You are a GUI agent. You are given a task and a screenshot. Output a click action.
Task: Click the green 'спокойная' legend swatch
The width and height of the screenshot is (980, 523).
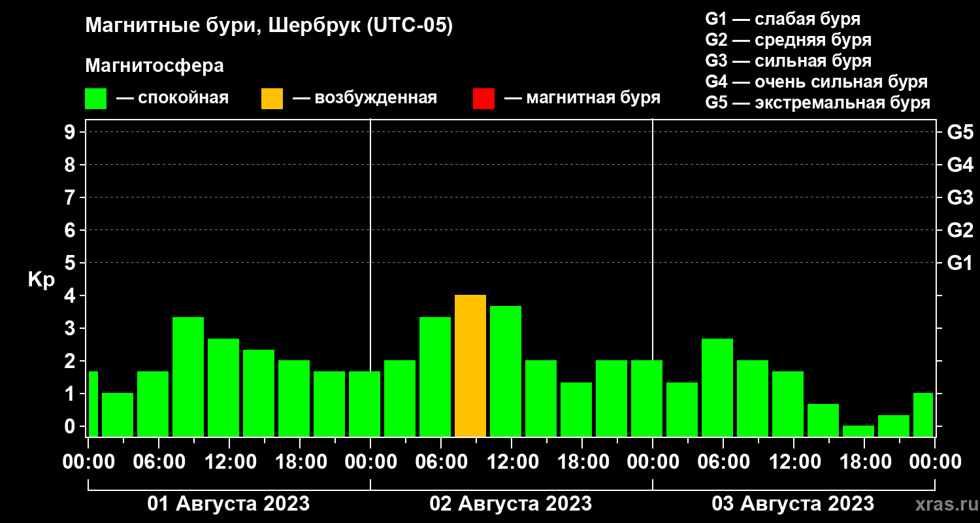[x=96, y=99]
